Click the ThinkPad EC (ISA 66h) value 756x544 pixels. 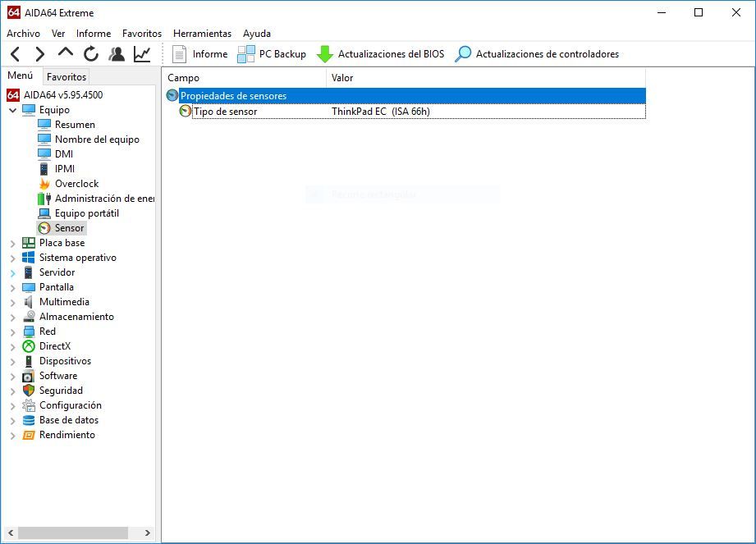tap(380, 112)
